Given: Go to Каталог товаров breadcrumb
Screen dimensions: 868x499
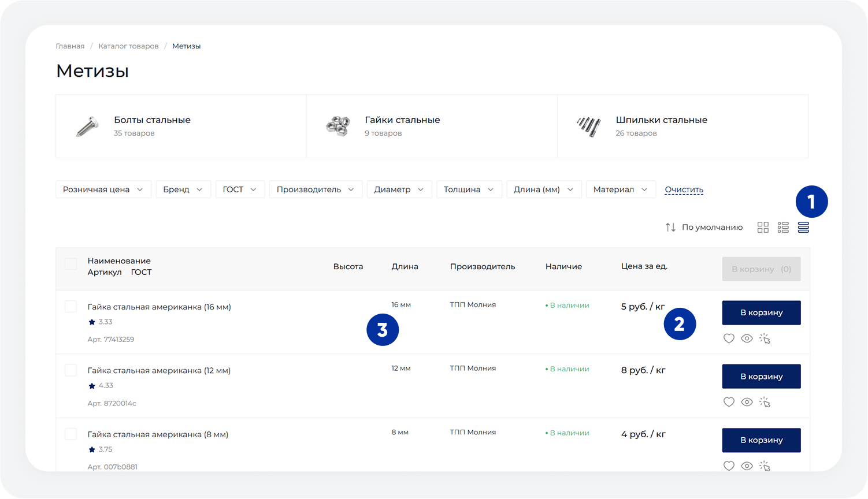Looking at the screenshot, I should (x=128, y=46).
